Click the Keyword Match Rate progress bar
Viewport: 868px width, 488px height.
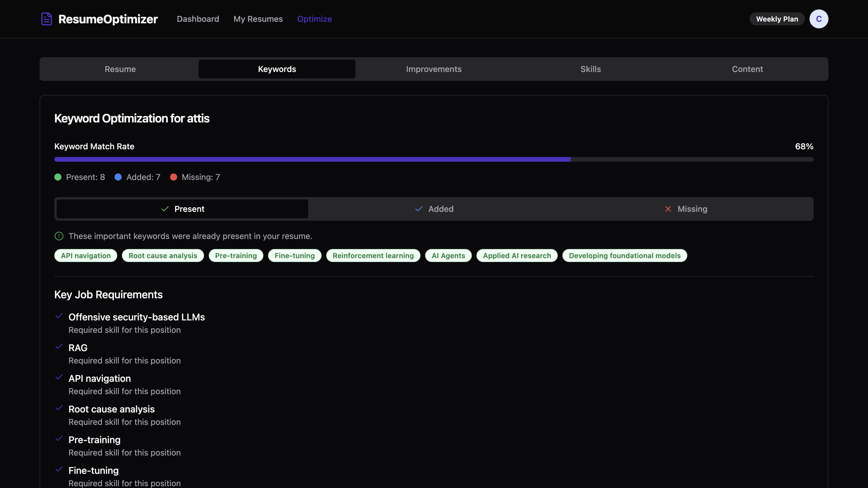click(x=434, y=159)
